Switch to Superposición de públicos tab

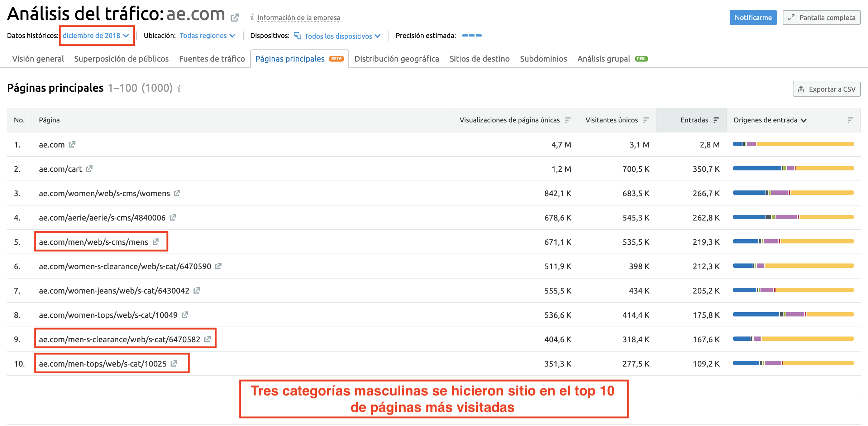click(x=121, y=59)
